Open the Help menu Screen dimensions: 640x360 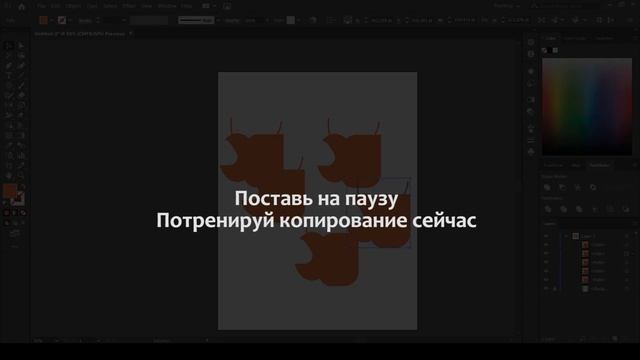(187, 6)
